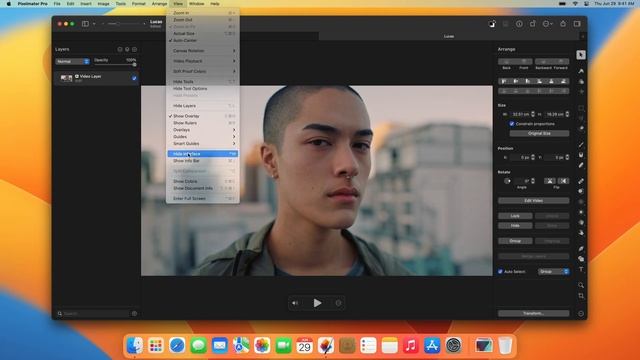Flip the layer horizontally

click(x=549, y=181)
